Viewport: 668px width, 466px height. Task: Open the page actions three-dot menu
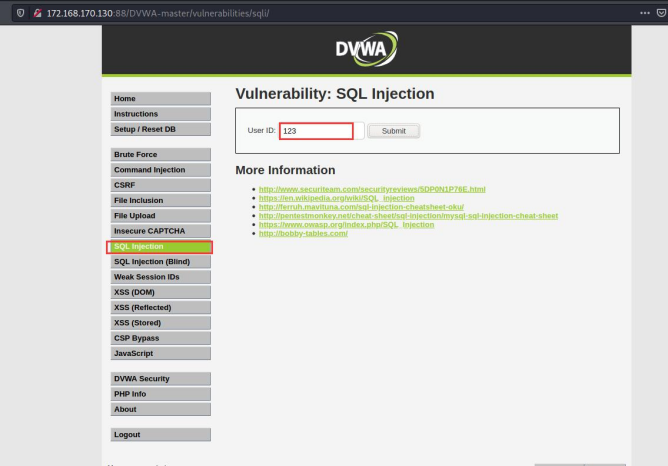click(645, 13)
